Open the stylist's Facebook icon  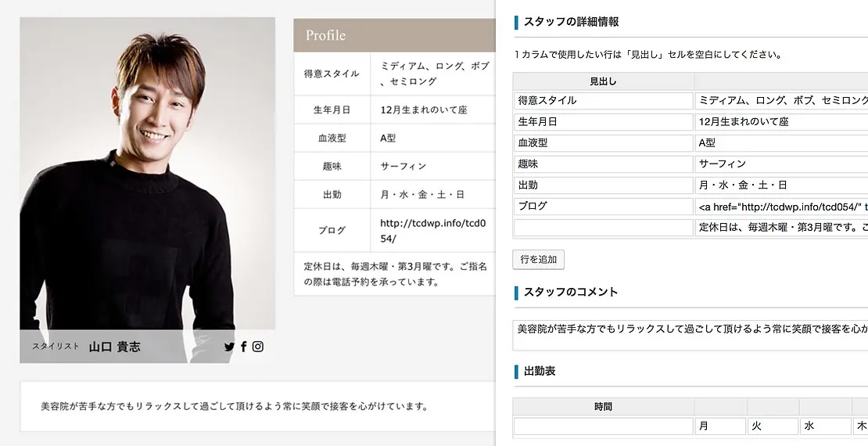pyautogui.click(x=243, y=347)
